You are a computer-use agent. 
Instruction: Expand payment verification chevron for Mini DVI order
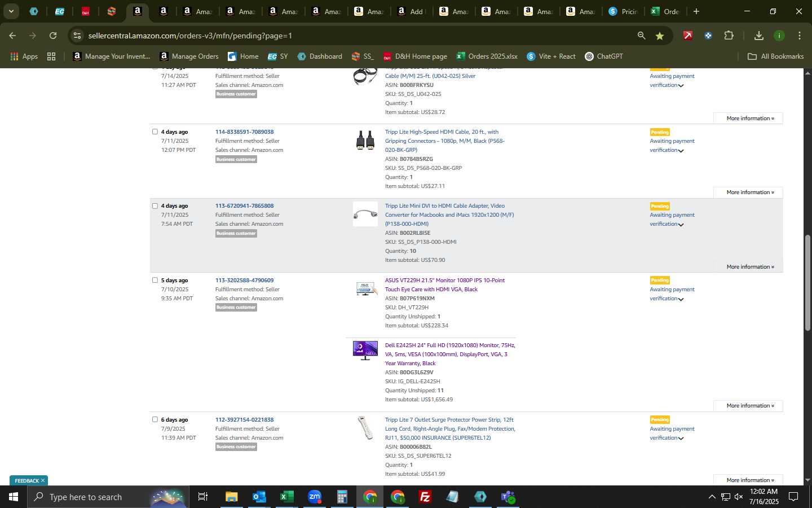(681, 225)
